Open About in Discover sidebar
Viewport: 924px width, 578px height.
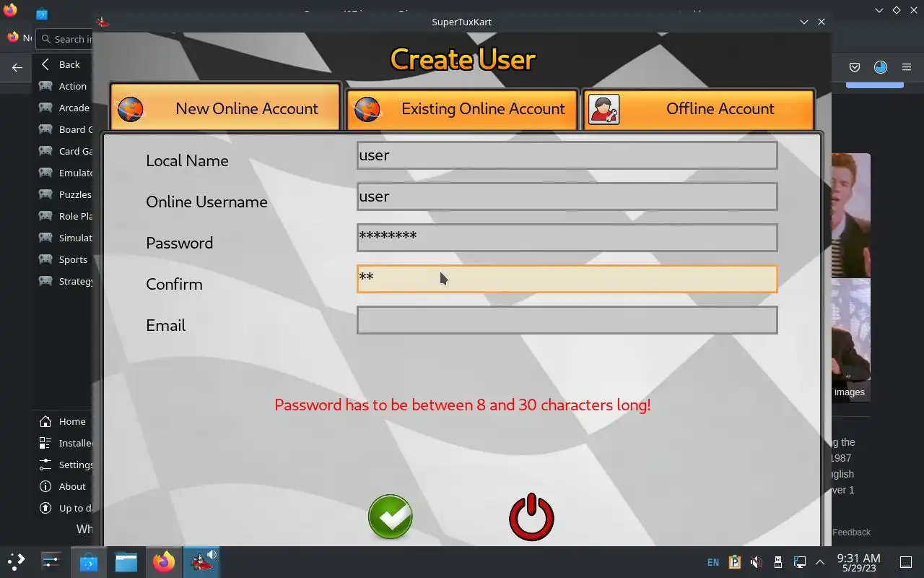64,486
